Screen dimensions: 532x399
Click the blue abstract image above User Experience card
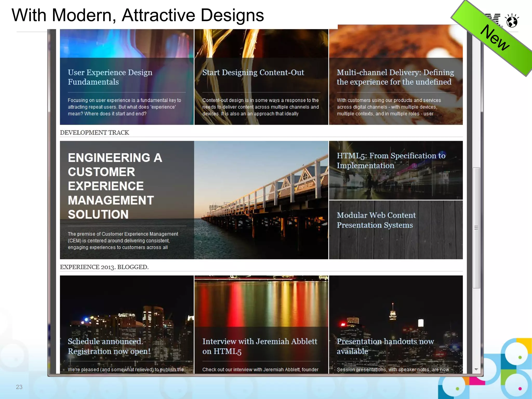tap(127, 43)
